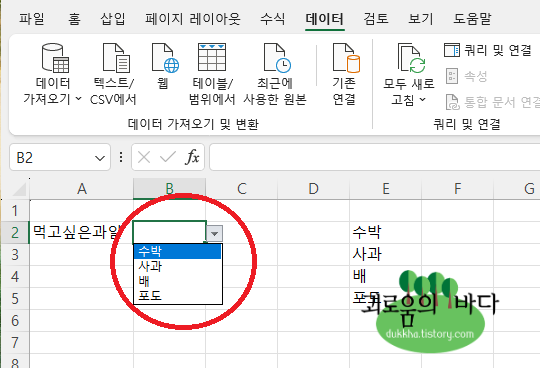Select column A header
Screen dimensions: 540x368
[82, 189]
